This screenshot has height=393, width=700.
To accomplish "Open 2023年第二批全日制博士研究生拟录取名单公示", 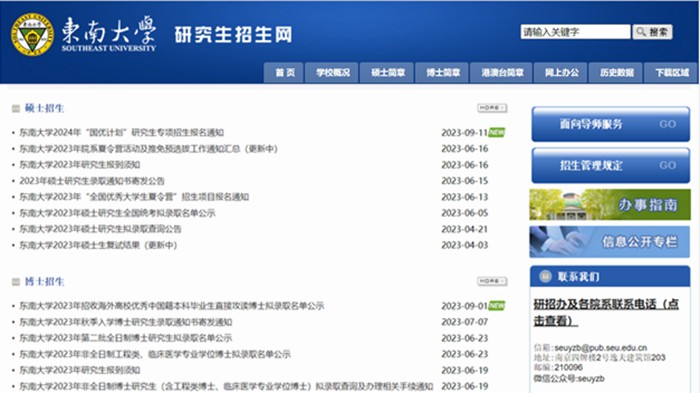I will [125, 338].
